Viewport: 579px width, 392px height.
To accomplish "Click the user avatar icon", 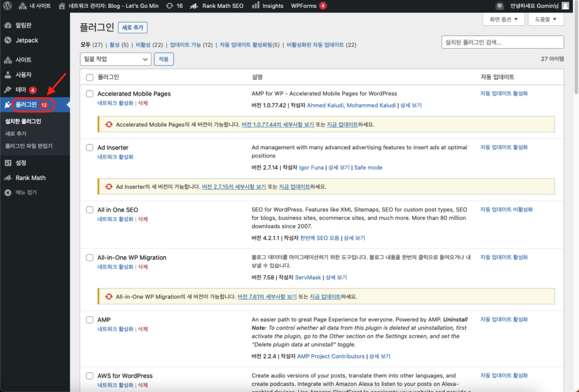I will click(x=565, y=6).
